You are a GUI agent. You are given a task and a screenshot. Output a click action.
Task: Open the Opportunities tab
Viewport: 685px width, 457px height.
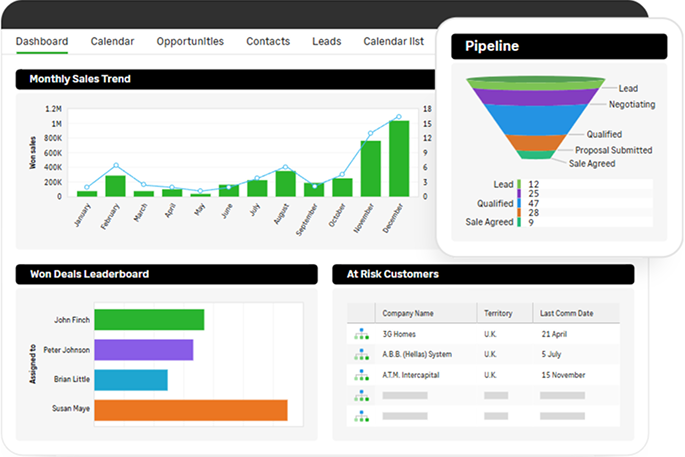tap(190, 42)
